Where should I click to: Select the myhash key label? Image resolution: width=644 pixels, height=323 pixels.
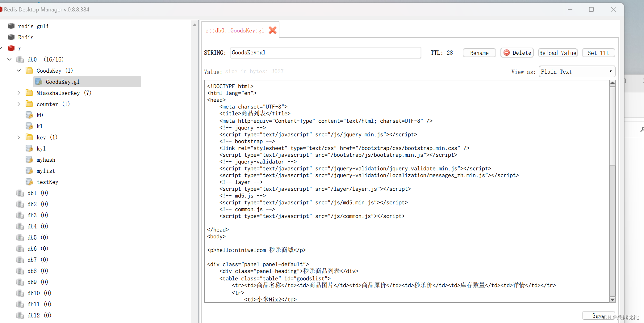46,160
